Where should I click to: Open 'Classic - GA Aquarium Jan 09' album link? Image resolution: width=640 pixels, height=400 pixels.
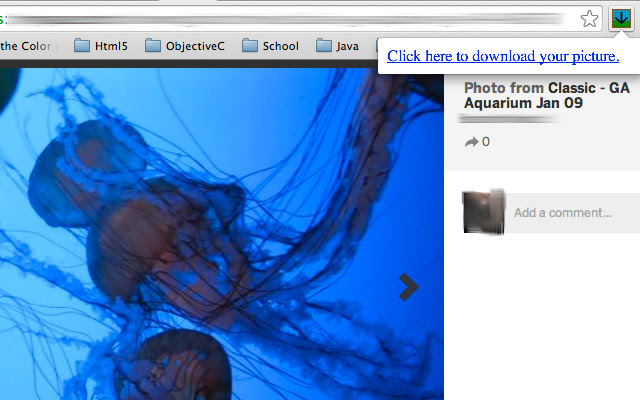point(547,96)
